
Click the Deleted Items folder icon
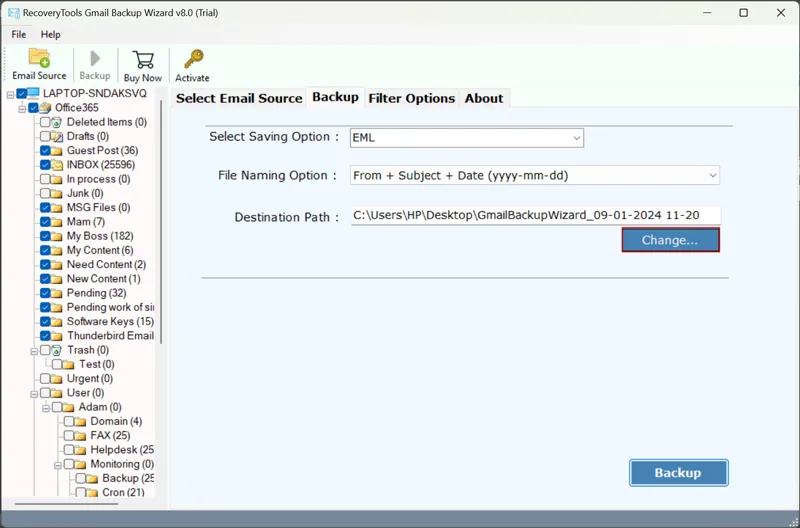coord(57,122)
